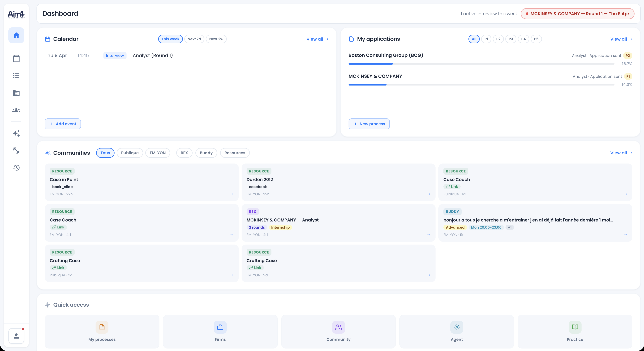Click the Firms briefcase quick access icon
The image size is (644, 351).
pos(220,327)
